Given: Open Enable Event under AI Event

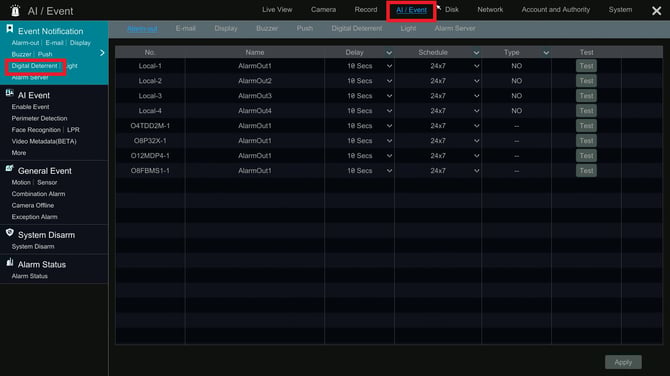Looking at the screenshot, I should 30,107.
